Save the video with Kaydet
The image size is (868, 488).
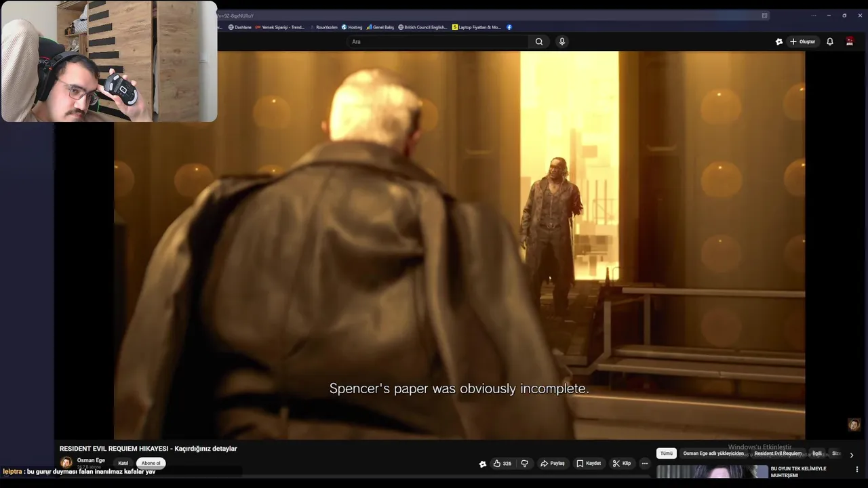(x=589, y=464)
